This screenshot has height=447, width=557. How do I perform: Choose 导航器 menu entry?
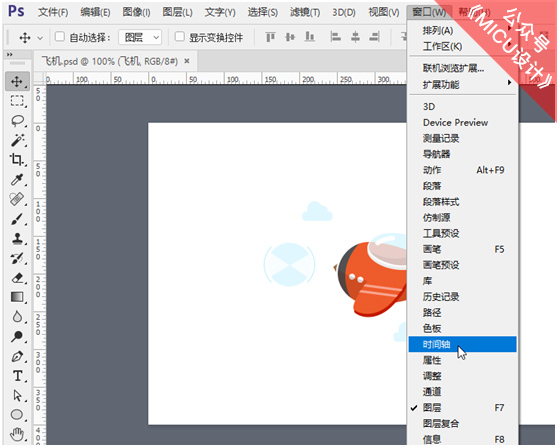(462, 154)
